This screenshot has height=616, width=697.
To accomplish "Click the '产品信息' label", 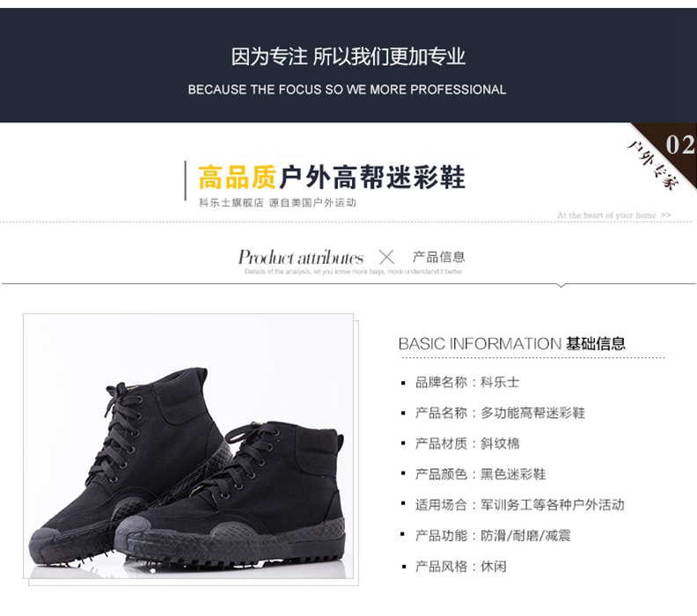I will [439, 257].
